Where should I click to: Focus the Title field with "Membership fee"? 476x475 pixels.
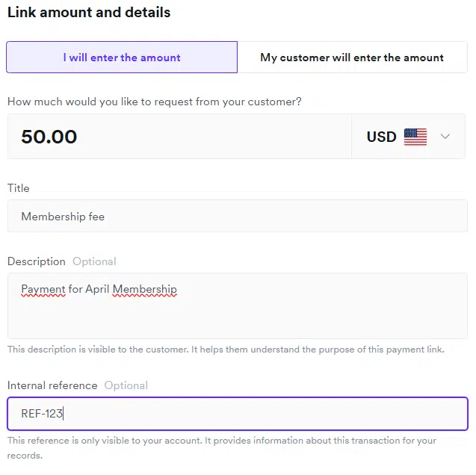click(237, 217)
